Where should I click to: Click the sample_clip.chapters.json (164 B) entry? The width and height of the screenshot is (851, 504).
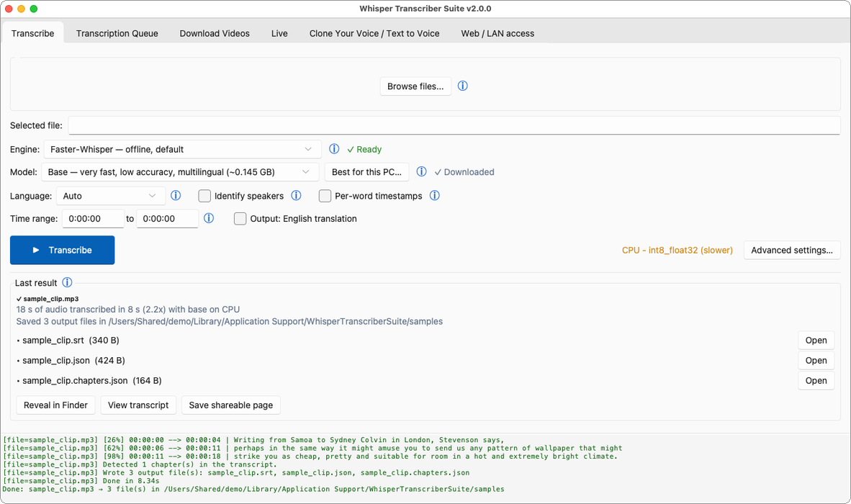(x=89, y=380)
